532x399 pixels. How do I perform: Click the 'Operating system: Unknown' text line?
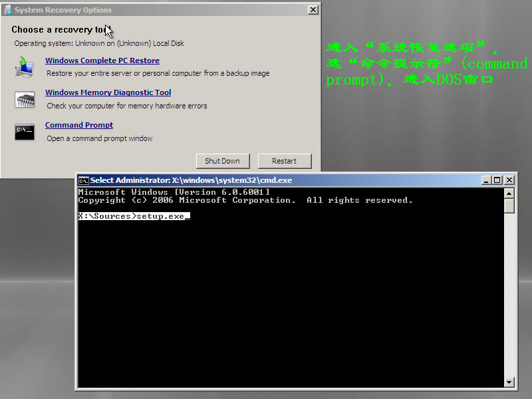[99, 43]
